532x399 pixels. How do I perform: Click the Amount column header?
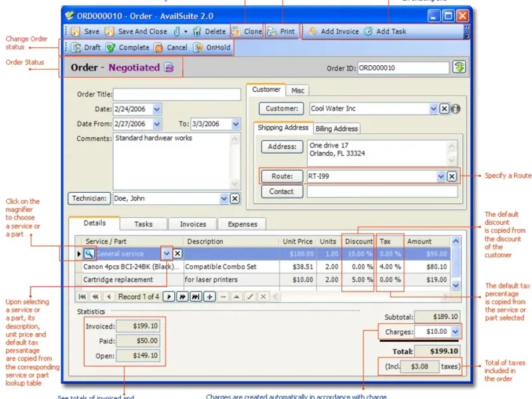click(x=426, y=241)
